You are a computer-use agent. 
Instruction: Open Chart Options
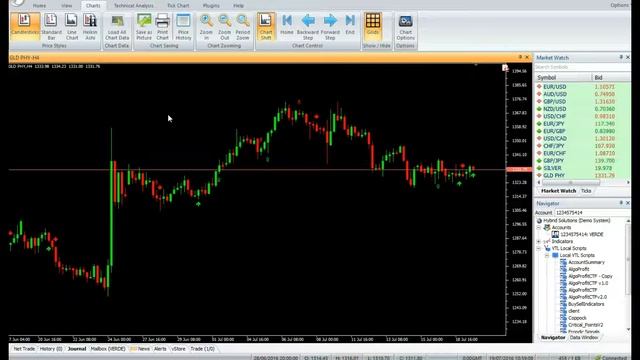tap(405, 26)
